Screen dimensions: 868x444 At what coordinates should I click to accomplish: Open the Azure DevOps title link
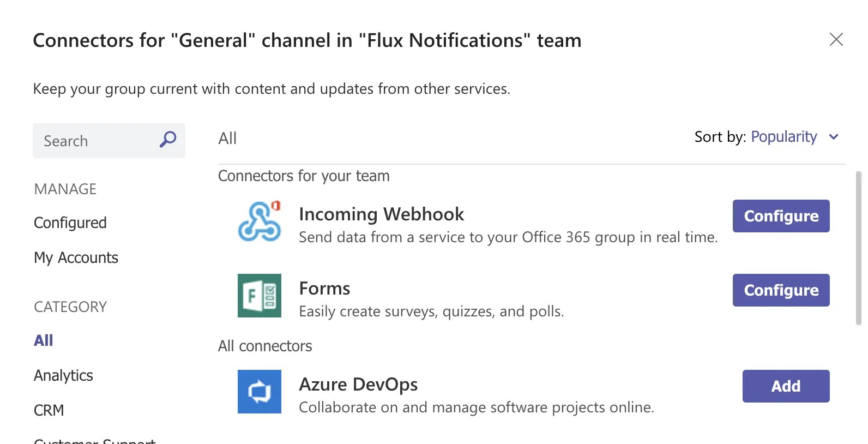pos(359,385)
